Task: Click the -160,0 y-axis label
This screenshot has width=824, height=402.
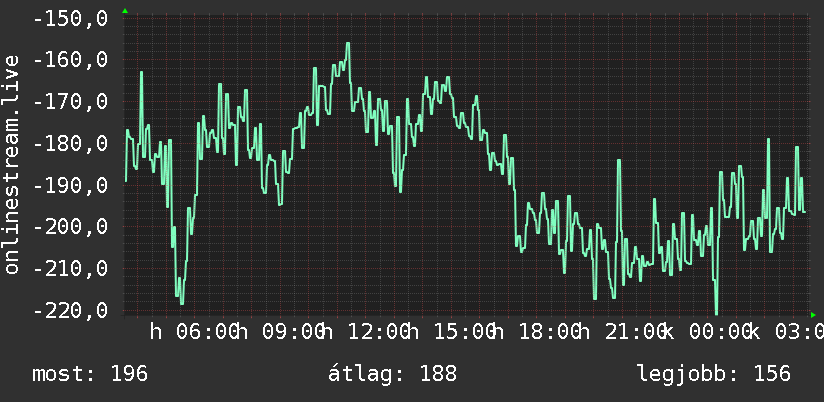Action: click(70, 59)
